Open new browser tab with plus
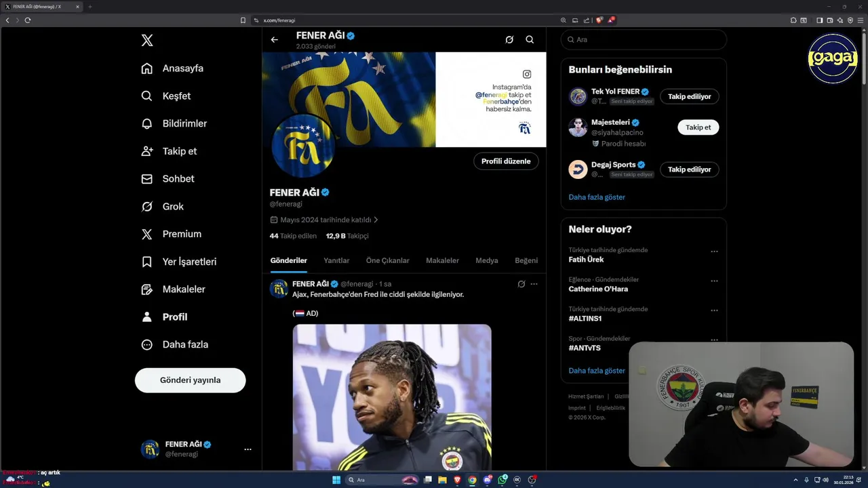This screenshot has width=868, height=488. [90, 7]
